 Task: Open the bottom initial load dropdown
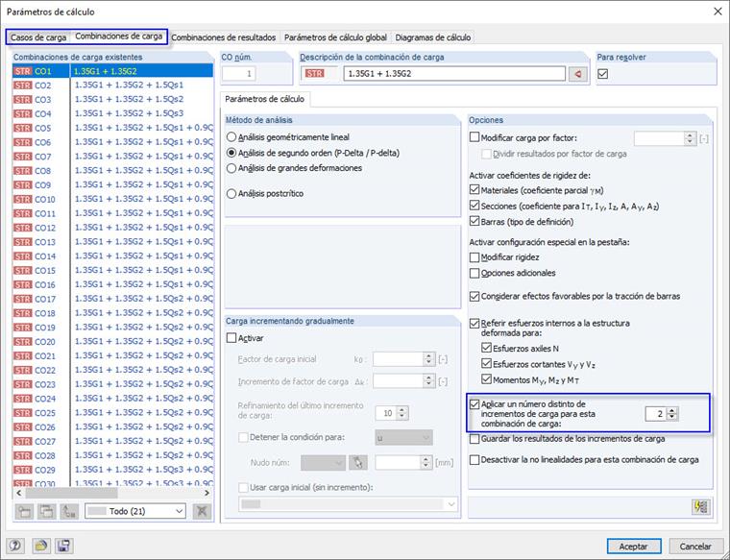(x=349, y=504)
